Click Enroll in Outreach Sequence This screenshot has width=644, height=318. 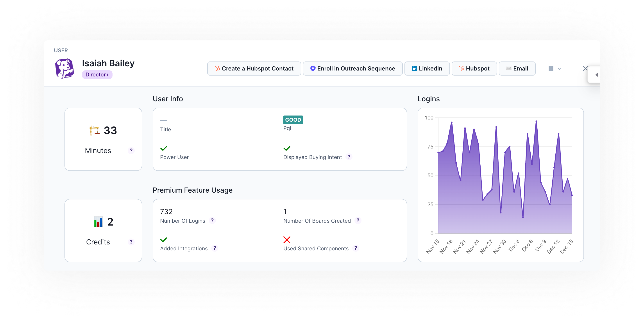click(352, 69)
